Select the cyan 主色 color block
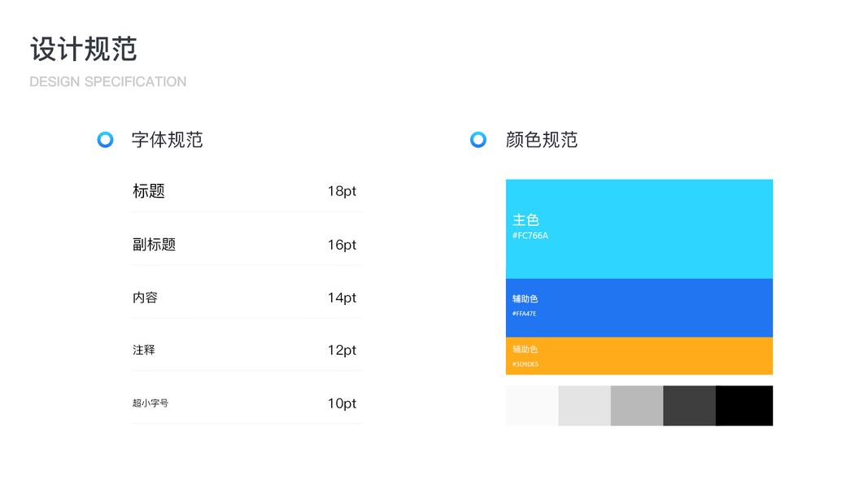 (x=639, y=229)
